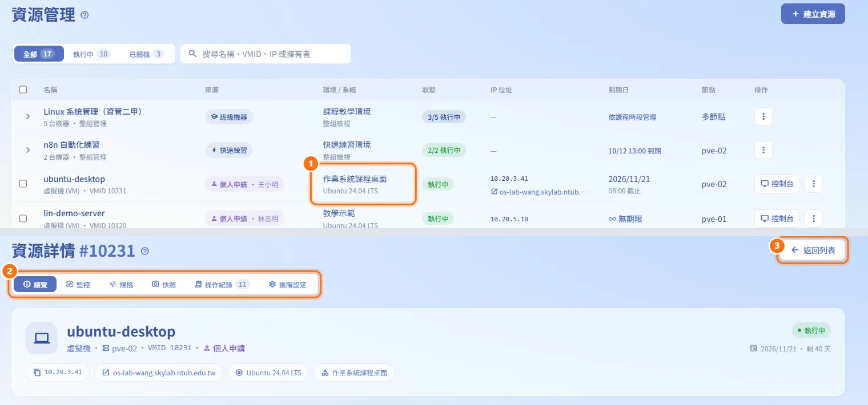The image size is (868, 405).
Task: Expand the n8n 自動化練習 group row
Action: tap(27, 150)
